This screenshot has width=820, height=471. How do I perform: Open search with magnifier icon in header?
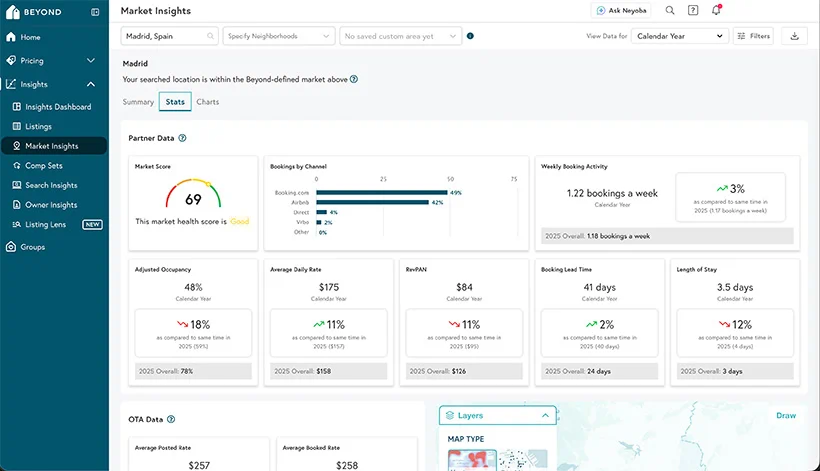[x=670, y=10]
